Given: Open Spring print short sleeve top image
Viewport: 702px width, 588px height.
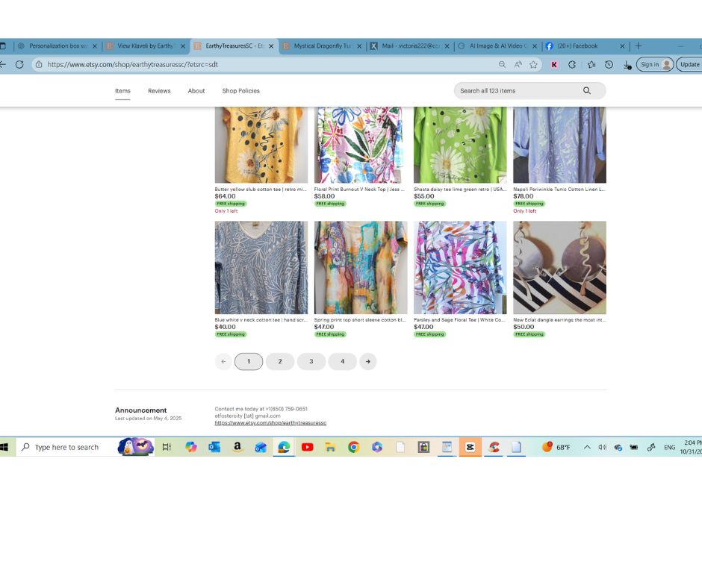Looking at the screenshot, I should [361, 268].
